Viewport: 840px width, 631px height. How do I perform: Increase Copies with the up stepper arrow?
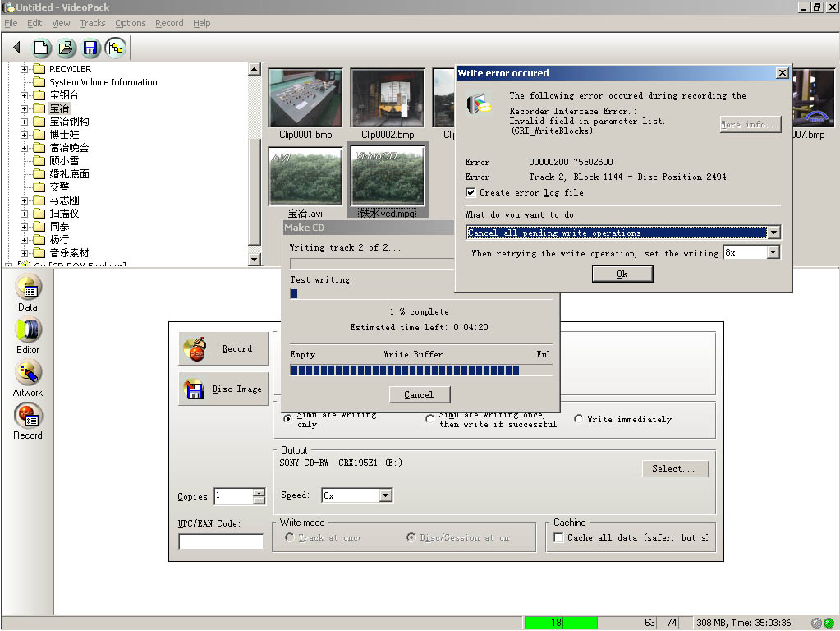[259, 492]
